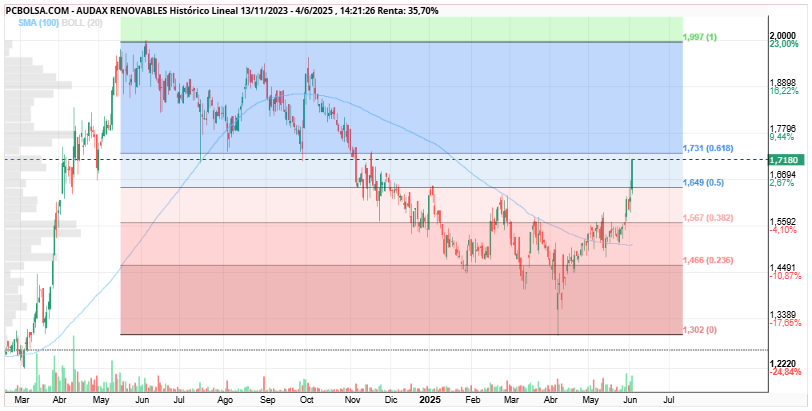Viewport: 812px width, 411px height.
Task: Click the -4,10% axis percentage
Action: click(784, 229)
